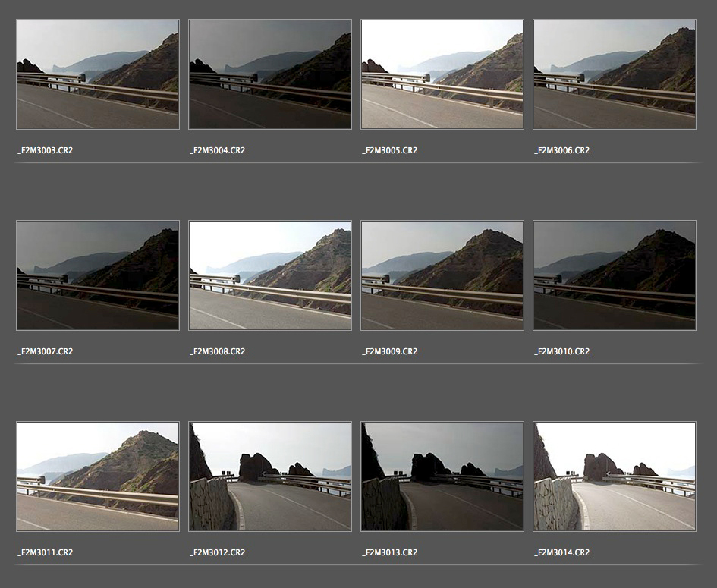Click the _E2M3010.CR2 filename text

(561, 352)
